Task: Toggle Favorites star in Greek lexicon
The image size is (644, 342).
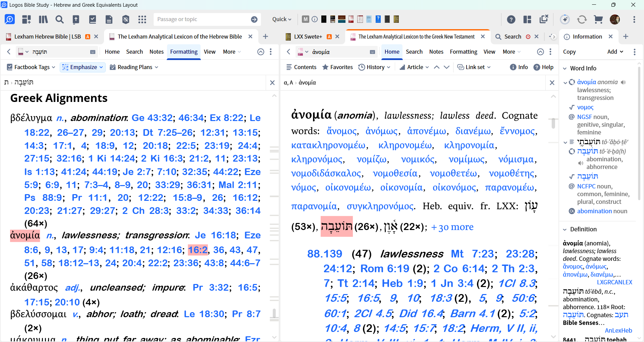Action: click(x=337, y=67)
